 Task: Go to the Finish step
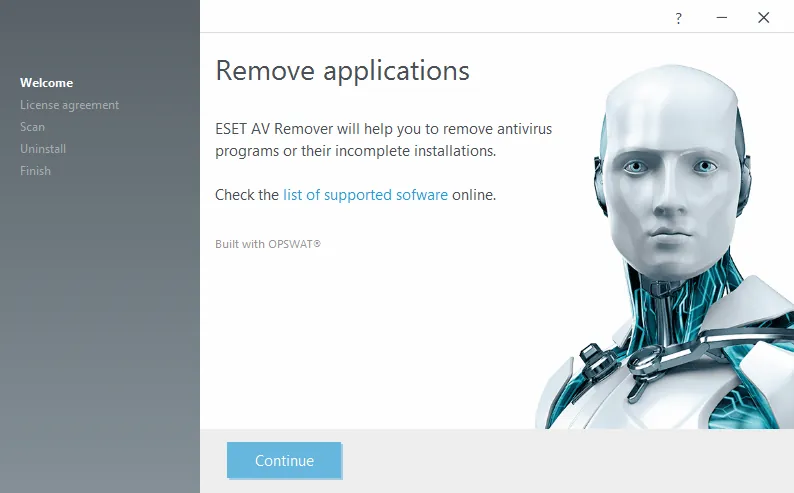(x=35, y=171)
